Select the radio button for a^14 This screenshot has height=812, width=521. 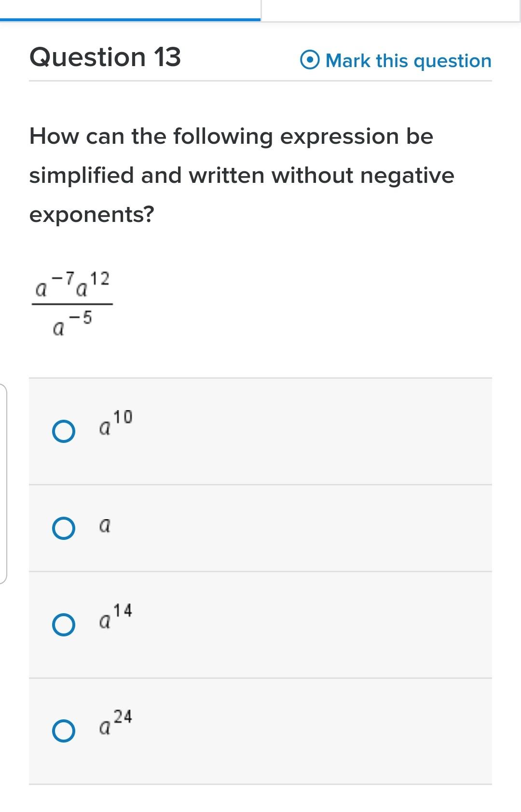(x=63, y=624)
